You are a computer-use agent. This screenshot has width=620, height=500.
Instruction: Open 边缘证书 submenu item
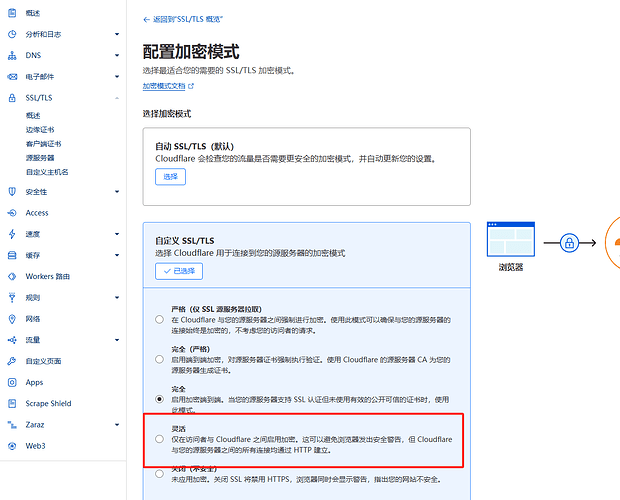(40, 130)
